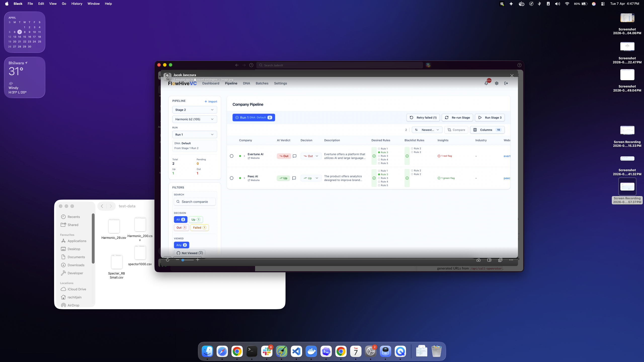This screenshot has height=362, width=644.
Task: Click the Run Stage 3 button
Action: 490,118
